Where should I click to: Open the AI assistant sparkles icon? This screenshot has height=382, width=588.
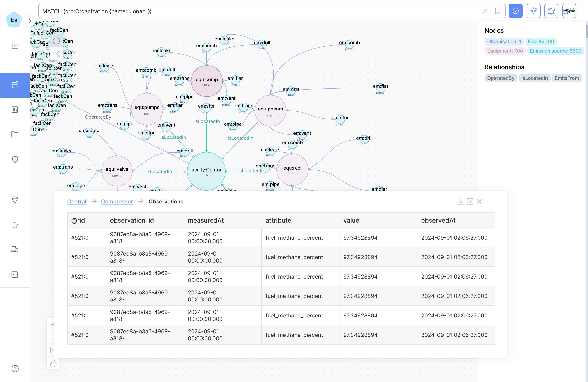[534, 11]
